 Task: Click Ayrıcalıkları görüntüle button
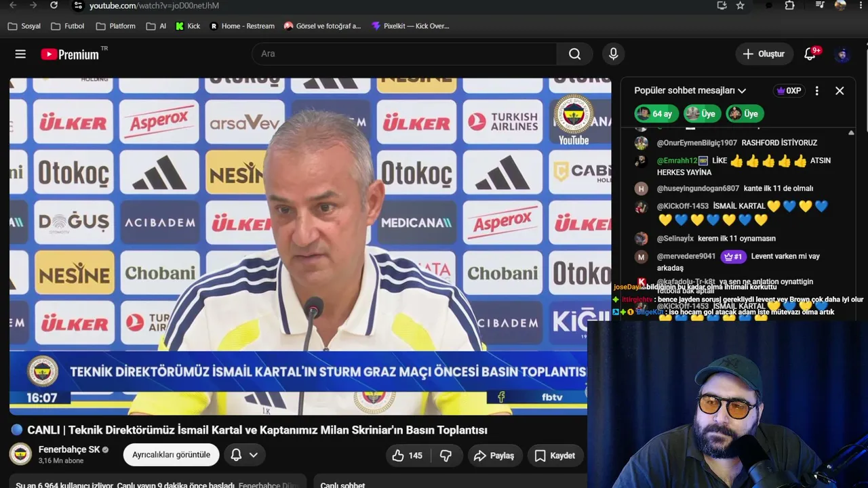click(171, 455)
